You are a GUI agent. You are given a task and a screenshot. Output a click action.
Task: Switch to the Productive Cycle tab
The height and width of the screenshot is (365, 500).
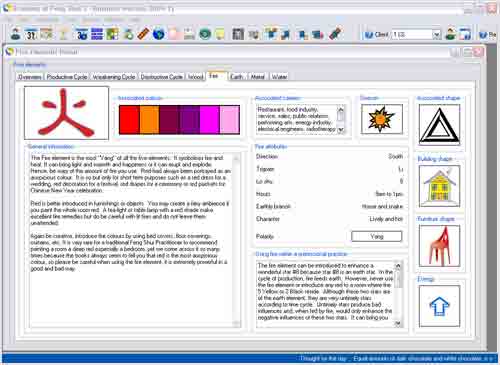click(67, 77)
